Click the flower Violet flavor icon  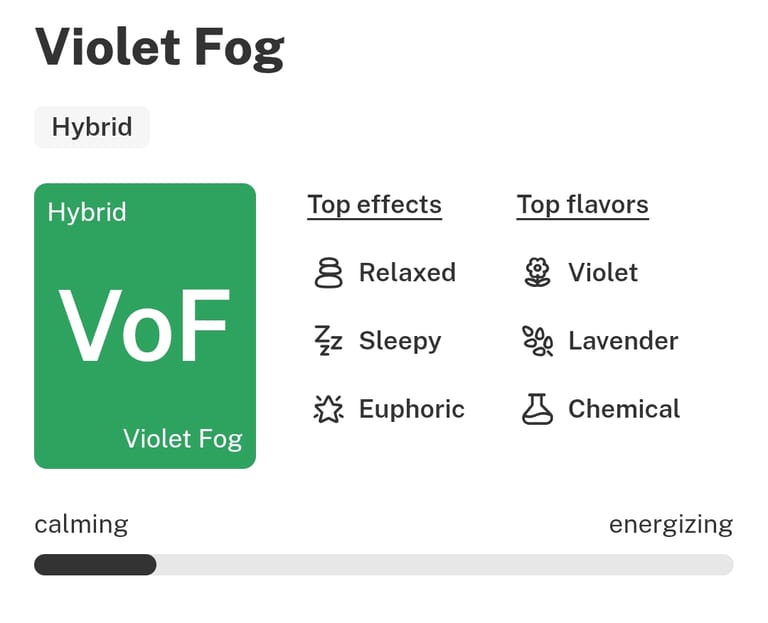538,273
